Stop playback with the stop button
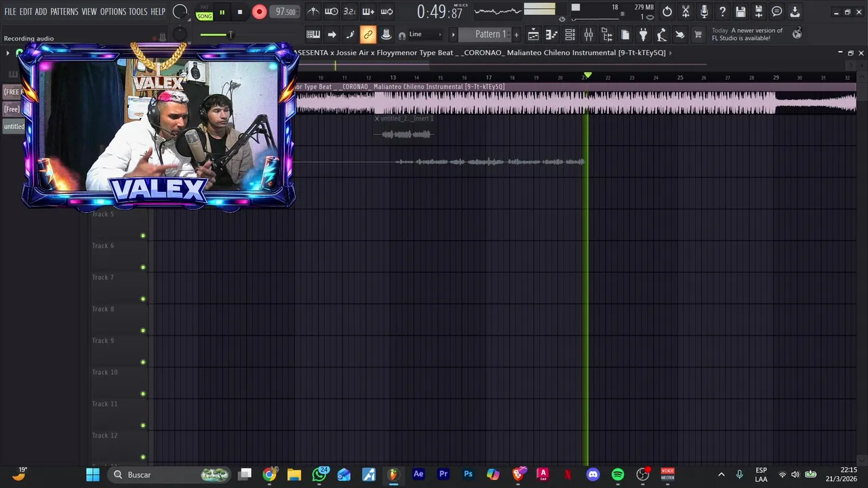 tap(239, 12)
